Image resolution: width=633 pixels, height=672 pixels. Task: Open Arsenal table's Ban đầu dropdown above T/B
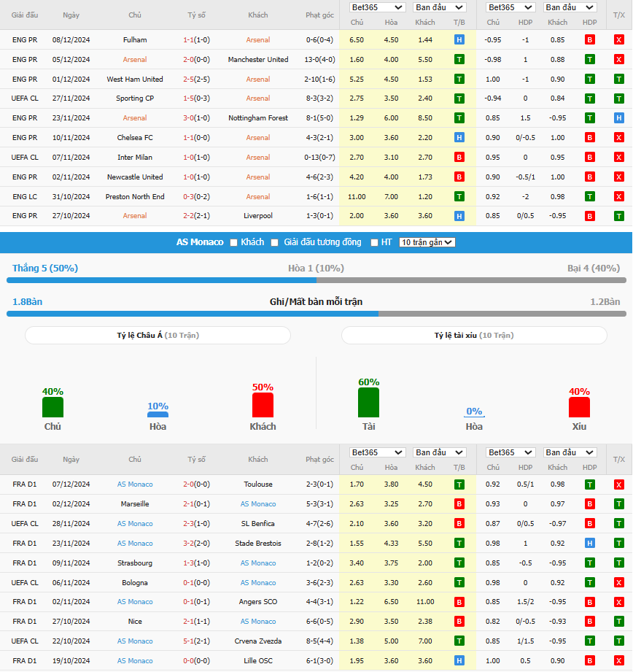(x=440, y=7)
